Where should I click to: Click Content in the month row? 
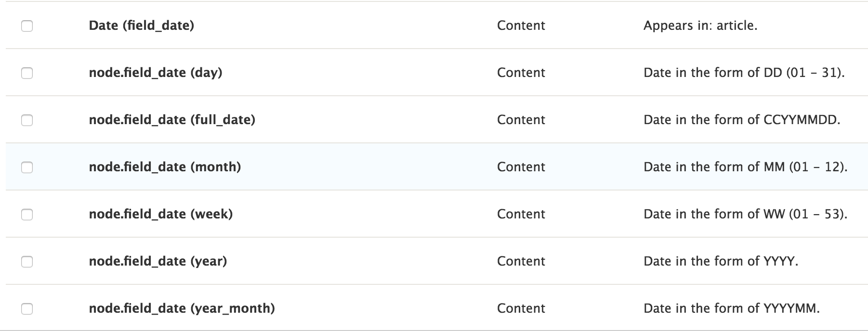click(x=521, y=167)
